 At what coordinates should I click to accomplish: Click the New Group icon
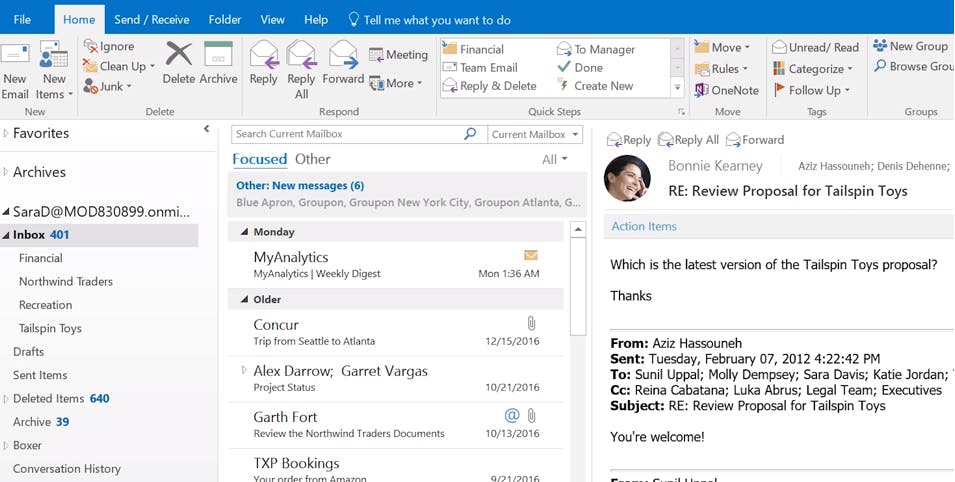pos(879,46)
